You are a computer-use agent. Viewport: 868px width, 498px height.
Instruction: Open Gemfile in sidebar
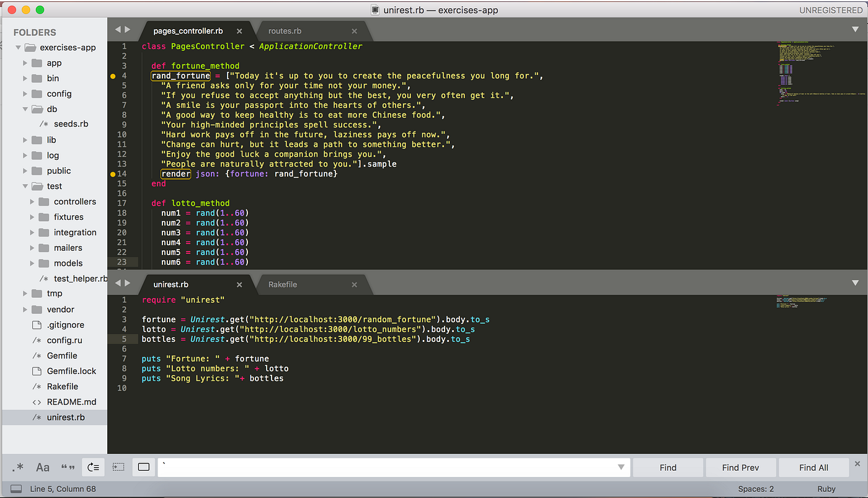click(62, 356)
